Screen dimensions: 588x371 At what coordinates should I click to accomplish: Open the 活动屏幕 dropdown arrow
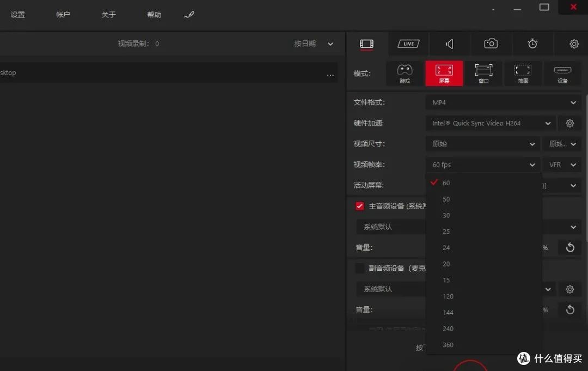[x=573, y=186]
